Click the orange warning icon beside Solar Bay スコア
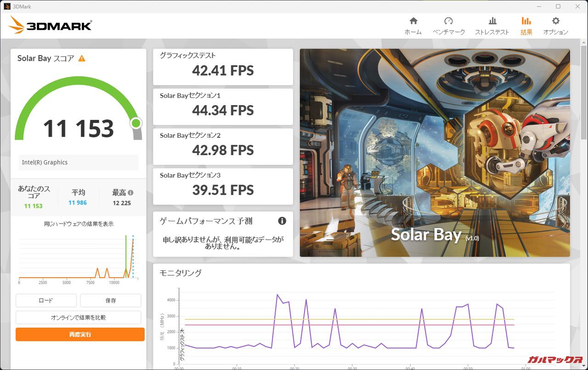 coord(82,58)
